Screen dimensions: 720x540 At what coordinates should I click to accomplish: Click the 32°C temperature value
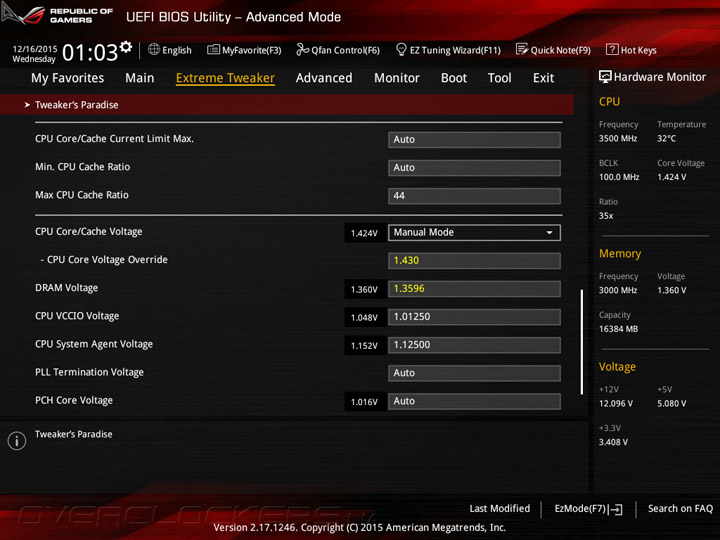click(x=666, y=138)
